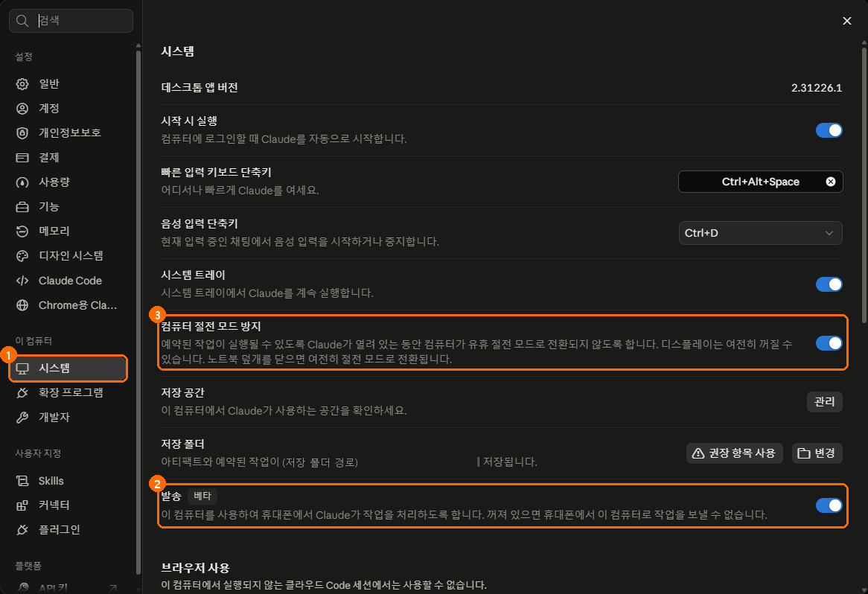Close the settings dialog with X
The image size is (868, 594).
coord(847,21)
